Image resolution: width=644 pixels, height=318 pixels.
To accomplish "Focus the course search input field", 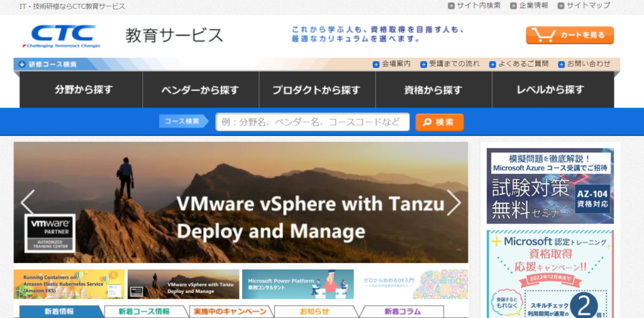I will tap(313, 122).
